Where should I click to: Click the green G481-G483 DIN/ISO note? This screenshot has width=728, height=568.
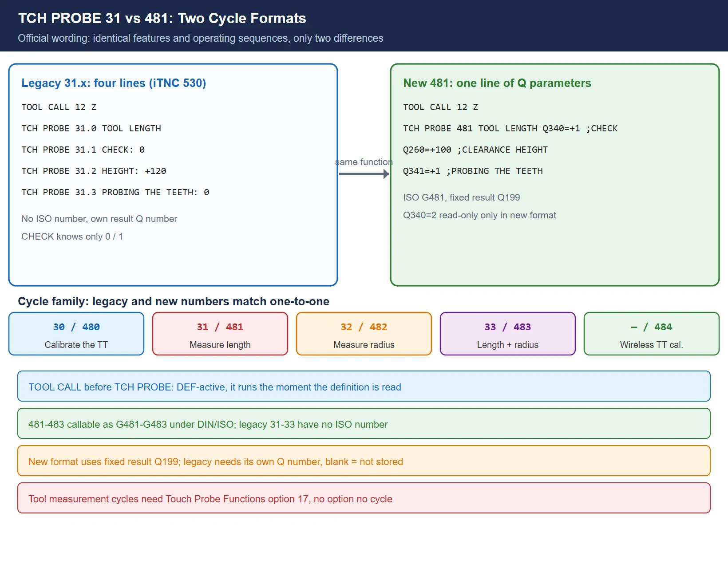click(364, 423)
